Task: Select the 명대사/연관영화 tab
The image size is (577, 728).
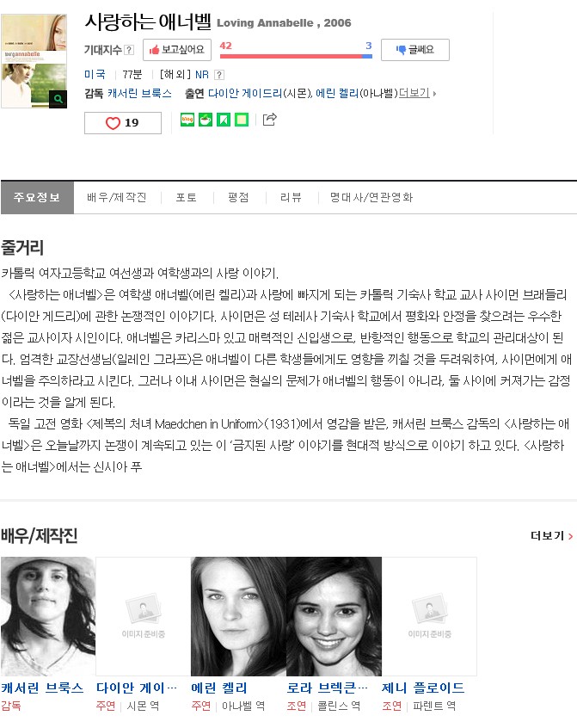Action: pyautogui.click(x=371, y=197)
